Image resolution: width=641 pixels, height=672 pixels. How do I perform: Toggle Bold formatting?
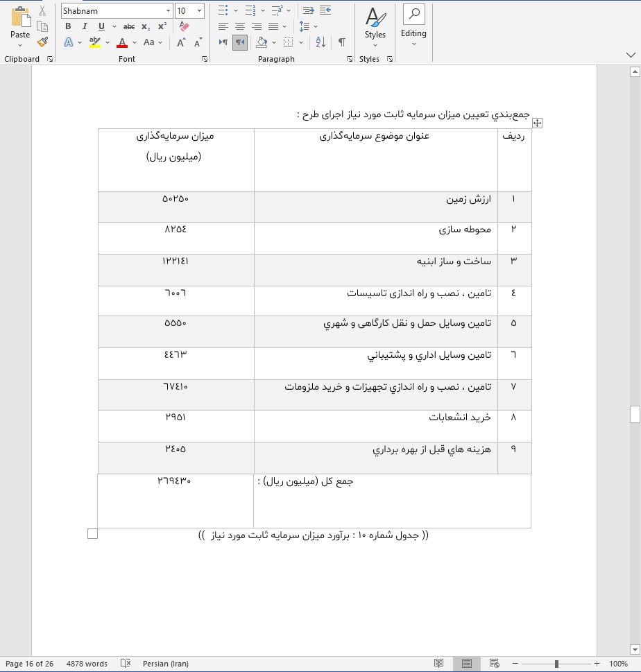click(x=68, y=26)
